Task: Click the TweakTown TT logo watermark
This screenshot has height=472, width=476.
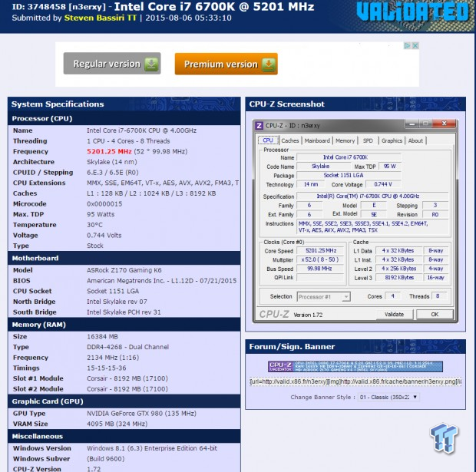Action: tap(444, 438)
